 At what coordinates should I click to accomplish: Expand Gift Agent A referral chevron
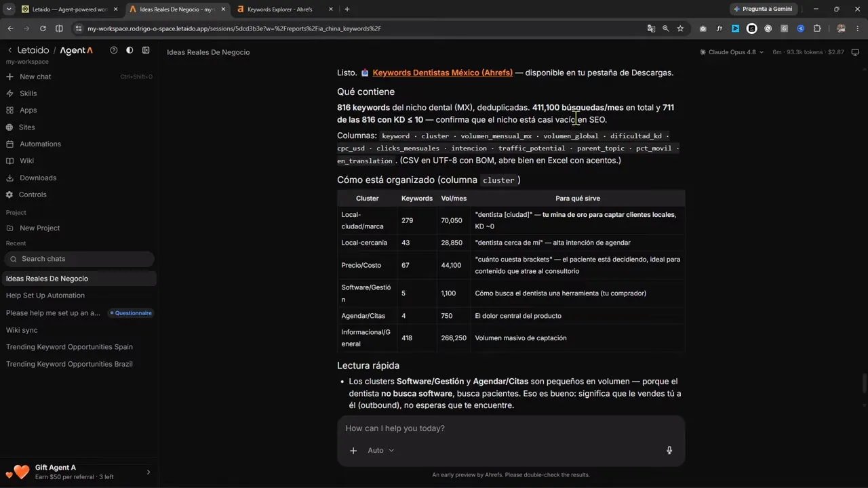[149, 472]
